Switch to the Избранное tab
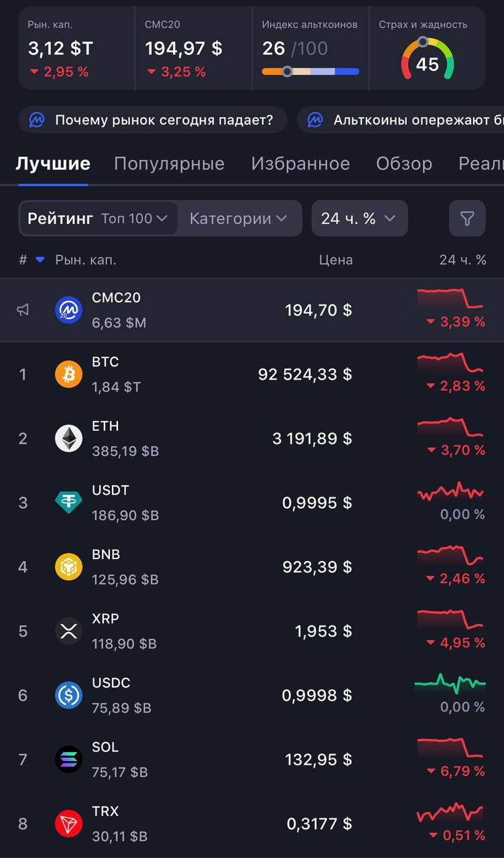 coord(300,164)
